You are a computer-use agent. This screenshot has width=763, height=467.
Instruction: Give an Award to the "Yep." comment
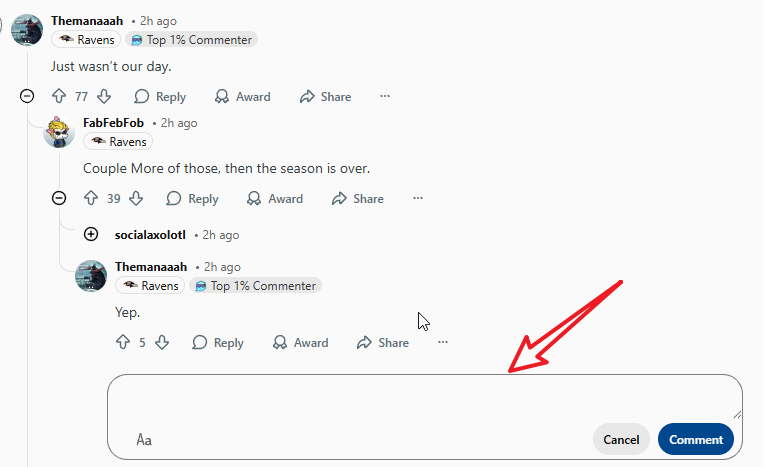click(300, 343)
